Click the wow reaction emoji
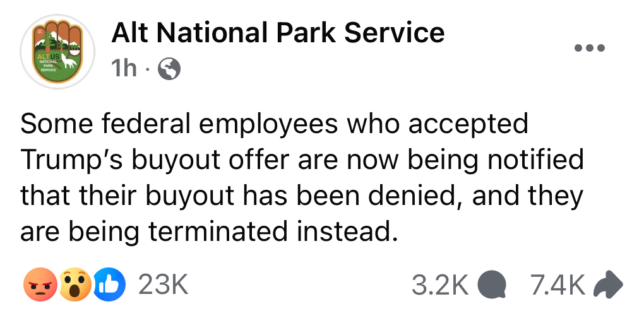 pos(75,284)
